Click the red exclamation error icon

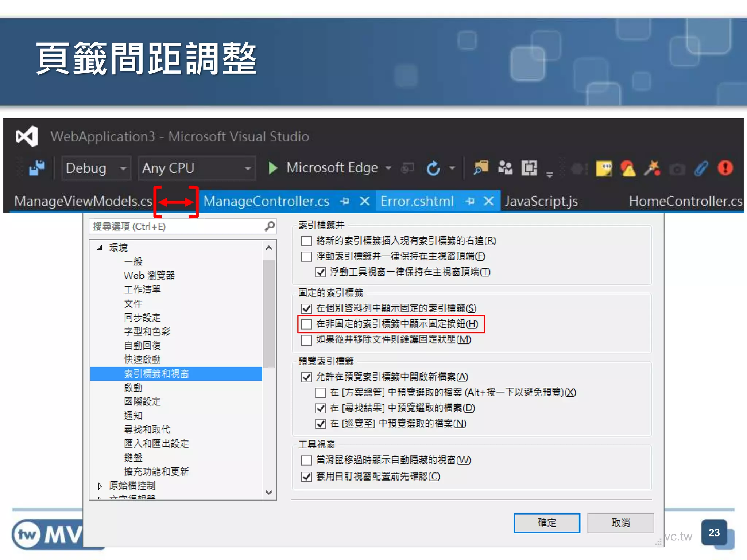coord(725,168)
